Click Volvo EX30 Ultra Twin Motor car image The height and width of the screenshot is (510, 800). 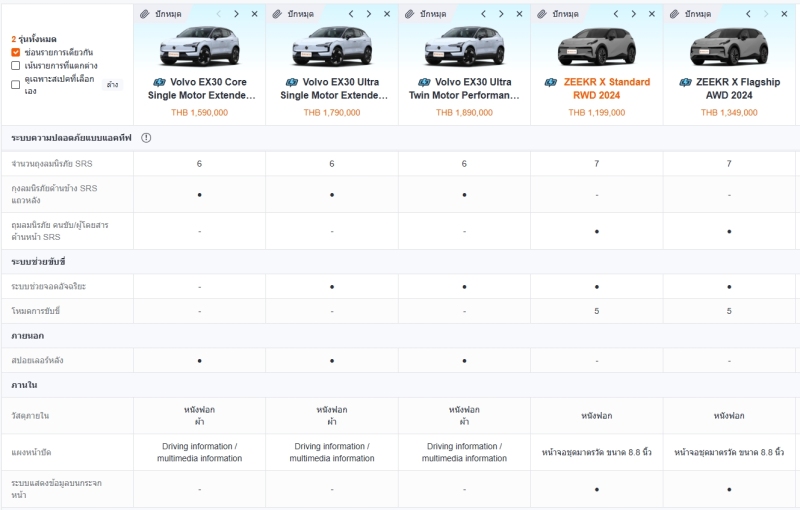click(x=464, y=46)
